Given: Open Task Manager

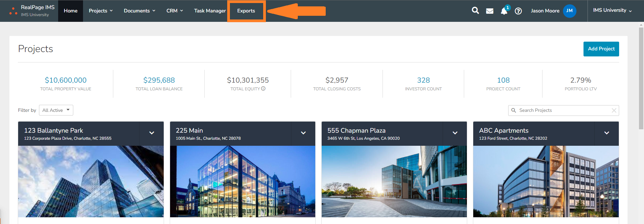Looking at the screenshot, I should [210, 11].
